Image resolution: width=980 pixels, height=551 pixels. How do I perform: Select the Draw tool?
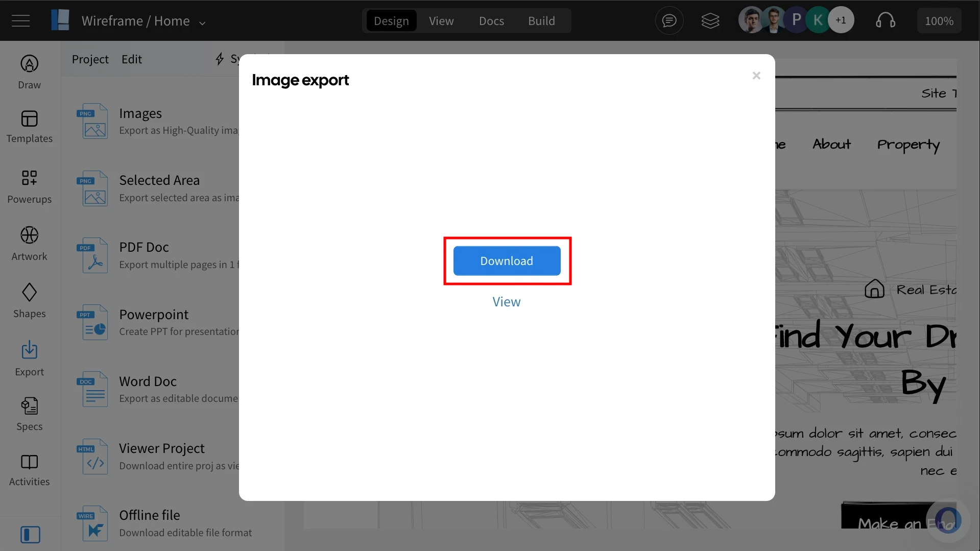[29, 71]
